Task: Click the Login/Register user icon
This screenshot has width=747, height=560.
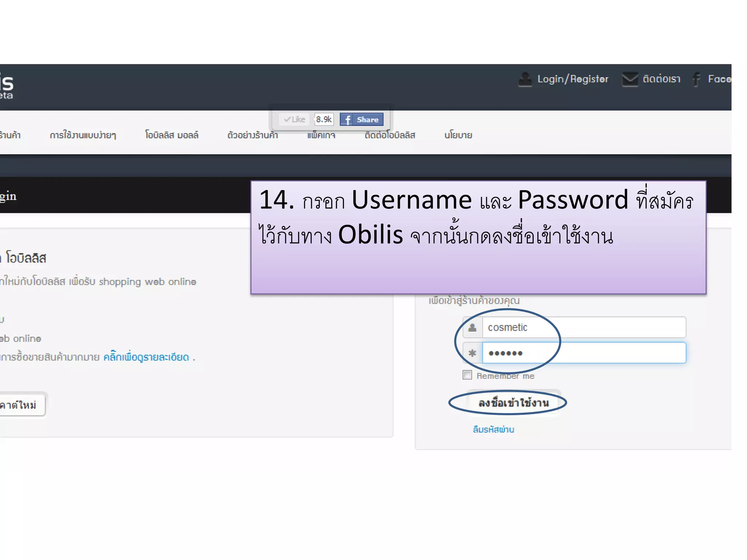Action: (x=525, y=79)
